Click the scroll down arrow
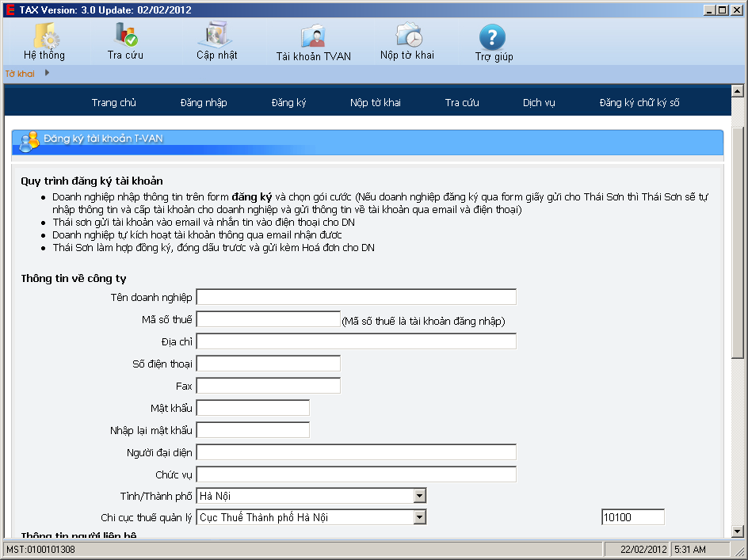Viewport: 748px width, 560px height. (x=738, y=531)
